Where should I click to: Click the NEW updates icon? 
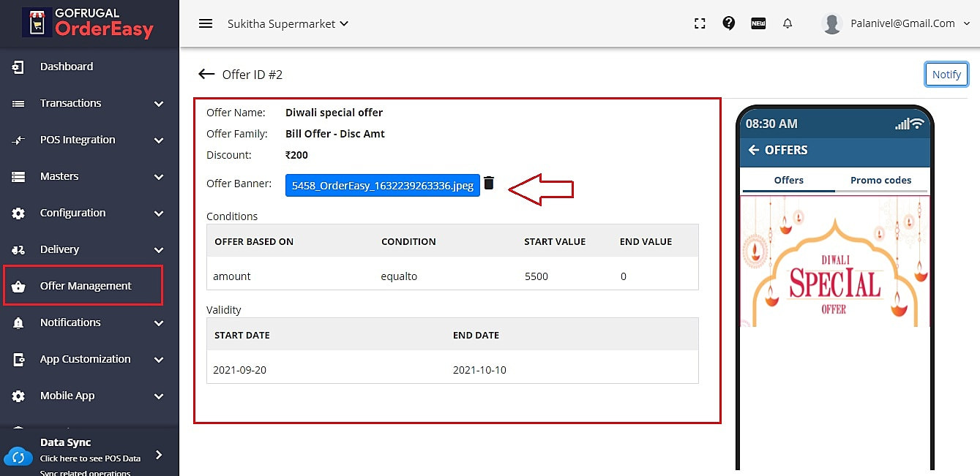[758, 23]
